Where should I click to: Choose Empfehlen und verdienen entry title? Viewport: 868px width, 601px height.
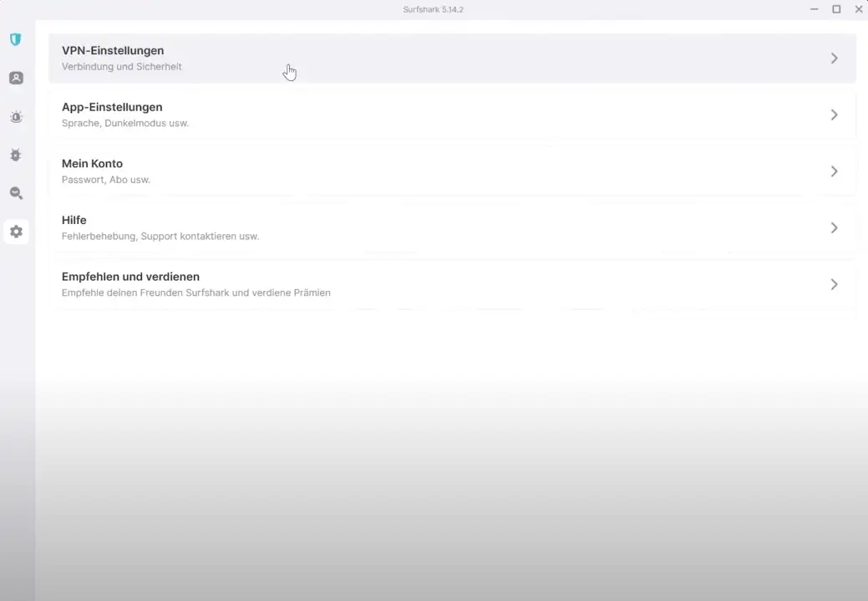coord(130,277)
